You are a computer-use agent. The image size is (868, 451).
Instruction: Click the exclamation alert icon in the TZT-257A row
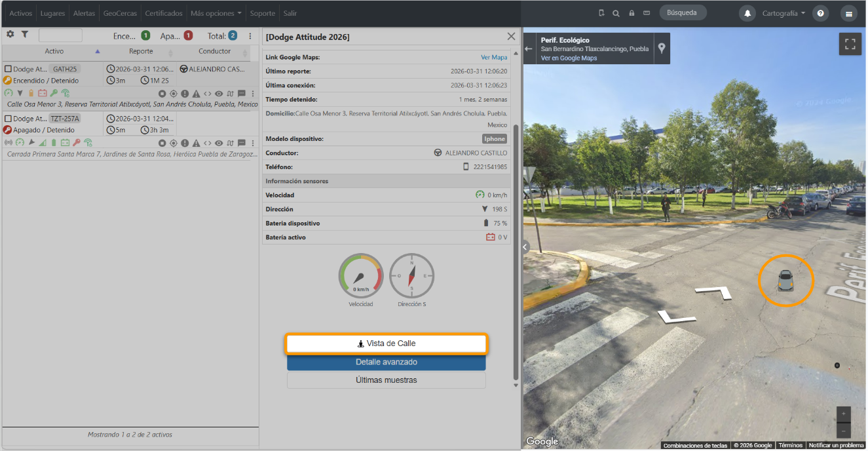coord(185,143)
